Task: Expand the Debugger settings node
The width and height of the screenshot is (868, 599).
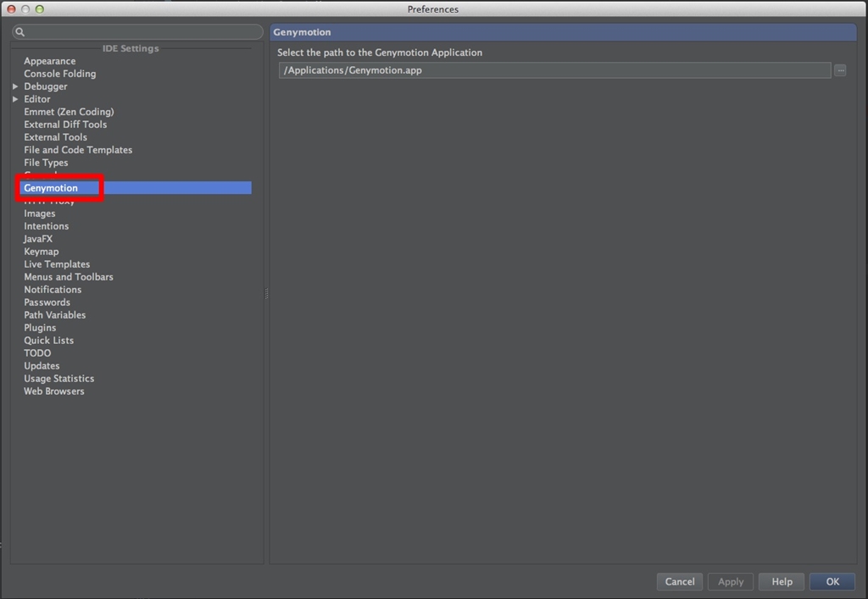Action: [x=15, y=86]
